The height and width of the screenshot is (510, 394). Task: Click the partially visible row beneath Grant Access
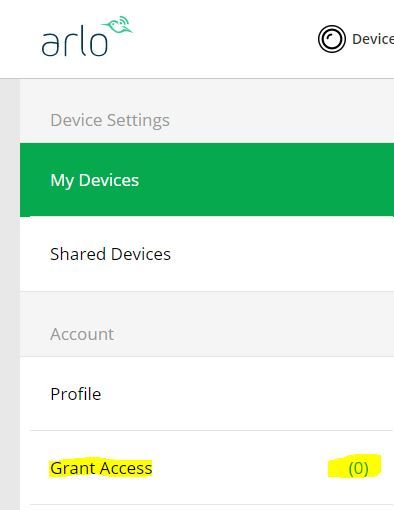click(207, 507)
